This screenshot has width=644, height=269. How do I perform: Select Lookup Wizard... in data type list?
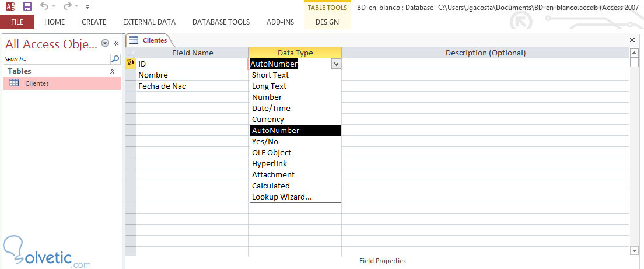(282, 197)
